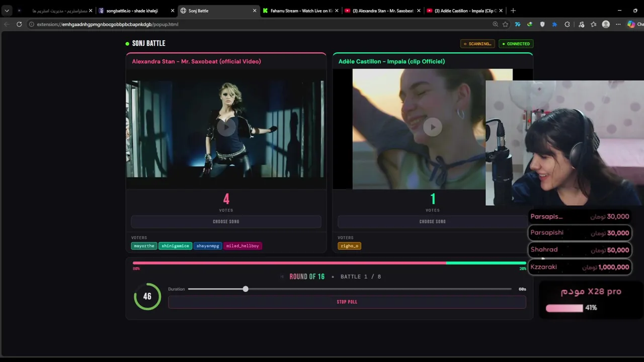Open the browser profile avatar
Image resolution: width=644 pixels, height=362 pixels.
tap(606, 24)
